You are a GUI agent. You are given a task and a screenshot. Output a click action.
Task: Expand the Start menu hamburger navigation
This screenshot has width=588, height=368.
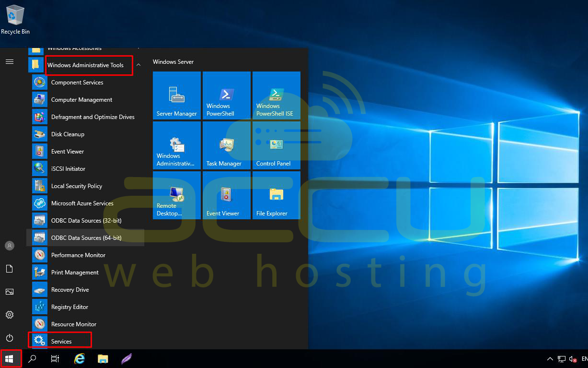click(10, 61)
